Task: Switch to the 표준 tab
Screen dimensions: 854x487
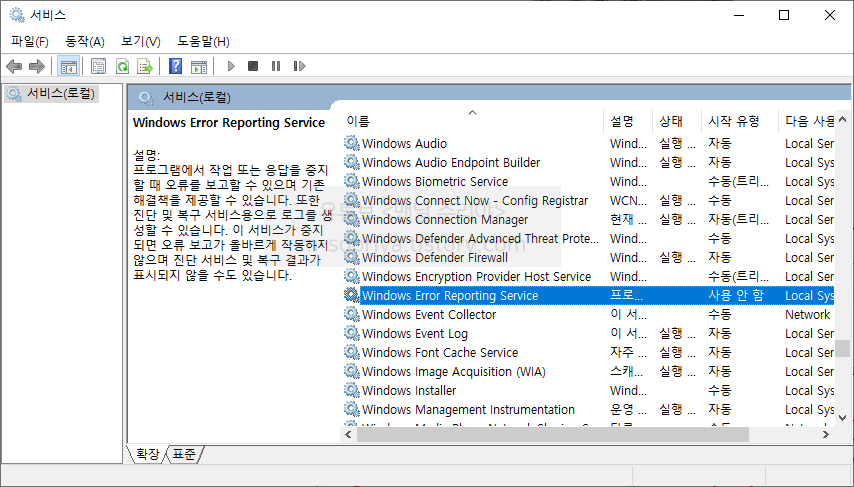Action: click(184, 454)
